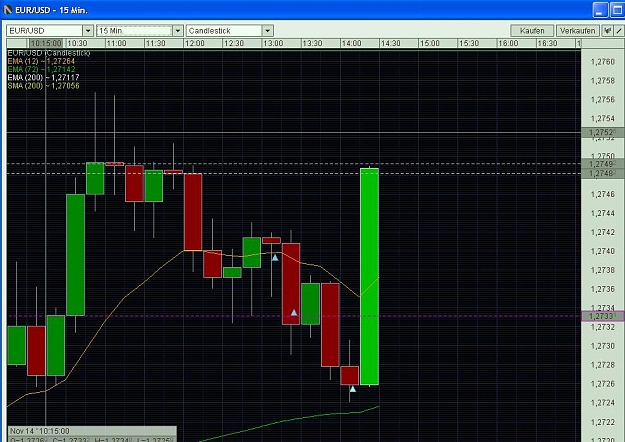The width and height of the screenshot is (625, 442).
Task: Click the highlighted 10:15:00 time label
Action: point(46,43)
